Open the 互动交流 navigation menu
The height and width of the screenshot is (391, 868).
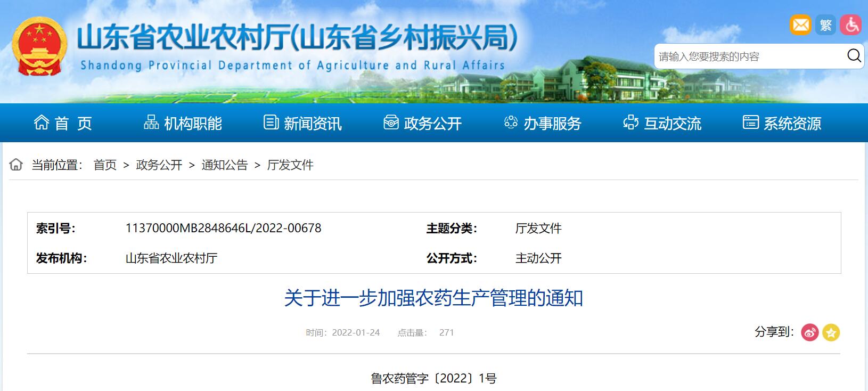click(662, 123)
